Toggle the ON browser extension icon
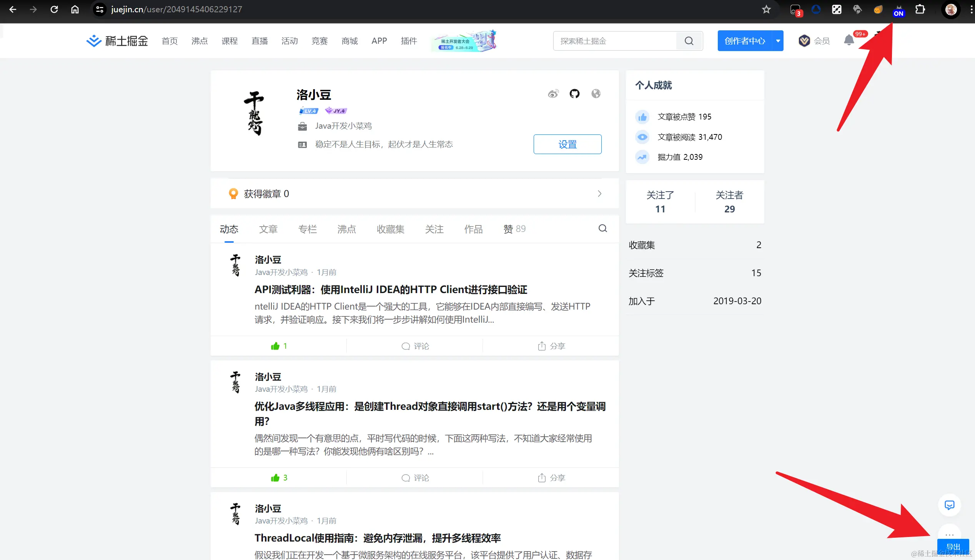The width and height of the screenshot is (975, 560). [898, 10]
